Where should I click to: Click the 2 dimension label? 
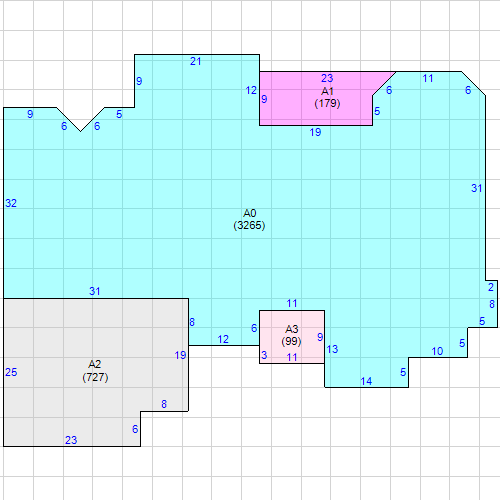[491, 287]
